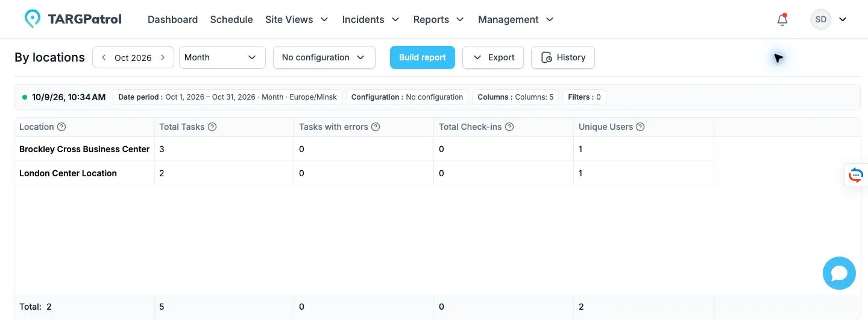Select the Date period info chip
The height and width of the screenshot is (326, 868).
point(228,97)
